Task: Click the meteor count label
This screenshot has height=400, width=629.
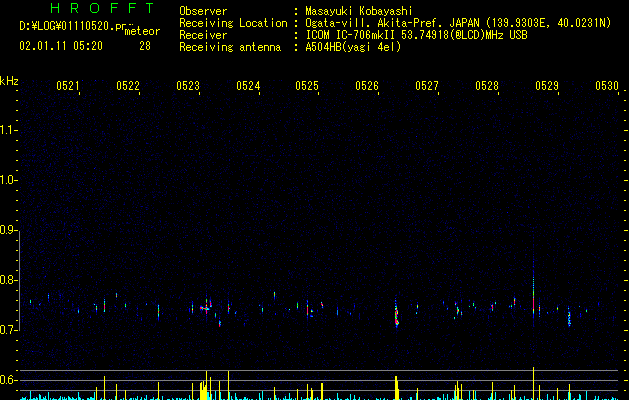Action: (x=142, y=31)
